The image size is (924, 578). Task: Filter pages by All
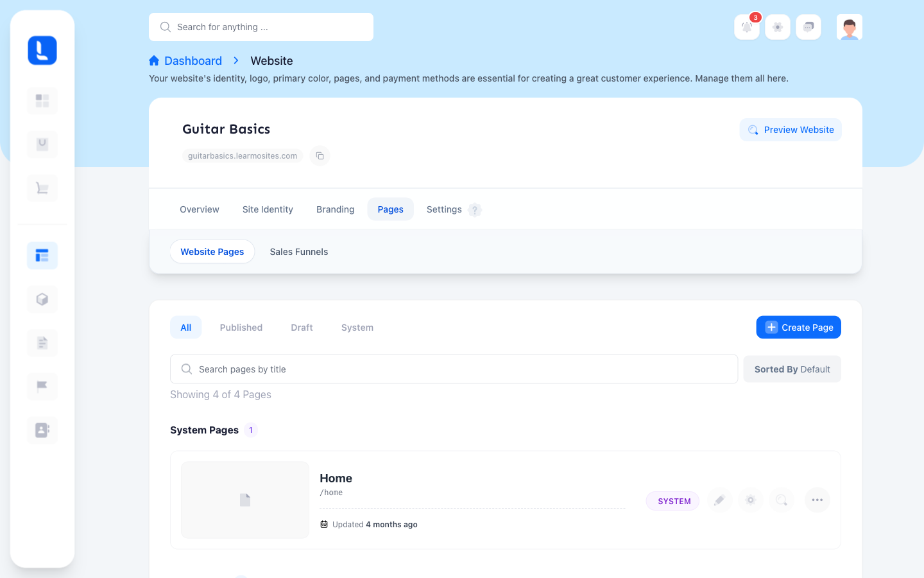coord(186,328)
